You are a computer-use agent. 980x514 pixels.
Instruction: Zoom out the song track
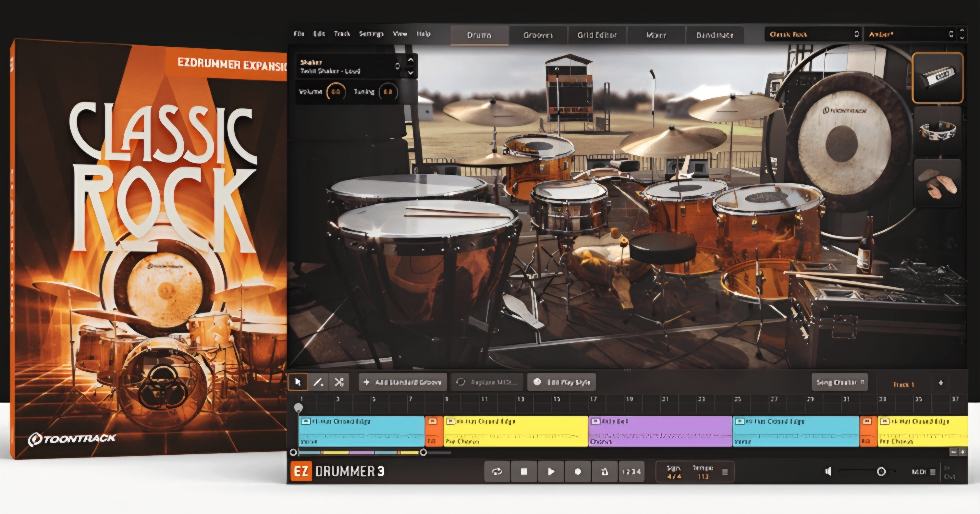954,452
